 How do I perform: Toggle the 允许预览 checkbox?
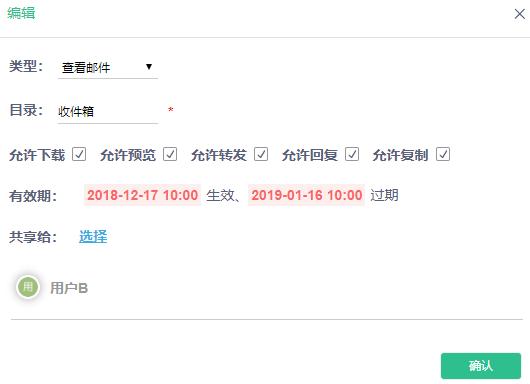point(170,154)
